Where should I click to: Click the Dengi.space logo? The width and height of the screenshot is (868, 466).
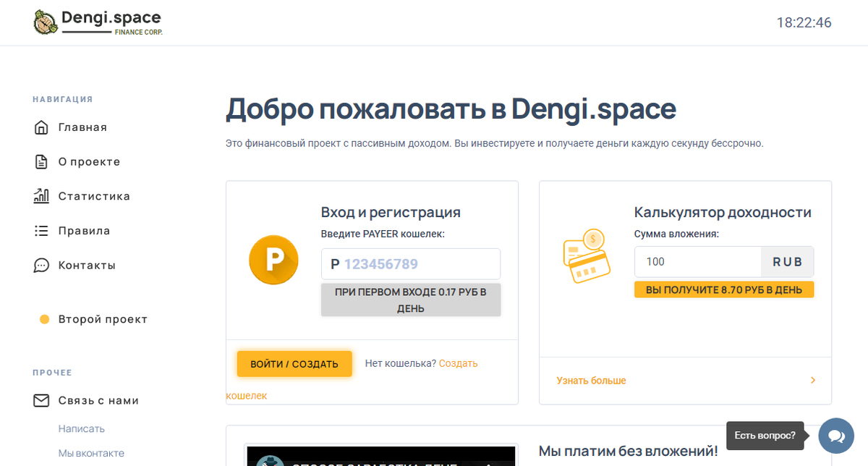pos(98,22)
